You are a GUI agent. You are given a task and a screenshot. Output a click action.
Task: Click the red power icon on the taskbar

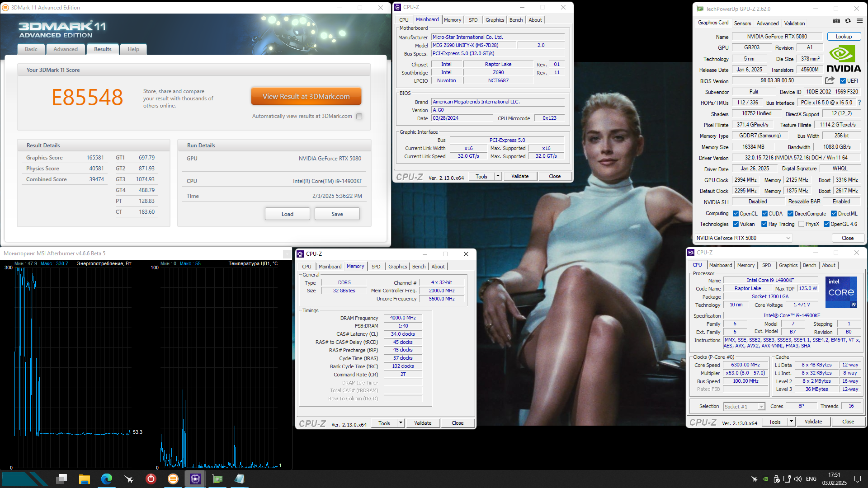151,479
